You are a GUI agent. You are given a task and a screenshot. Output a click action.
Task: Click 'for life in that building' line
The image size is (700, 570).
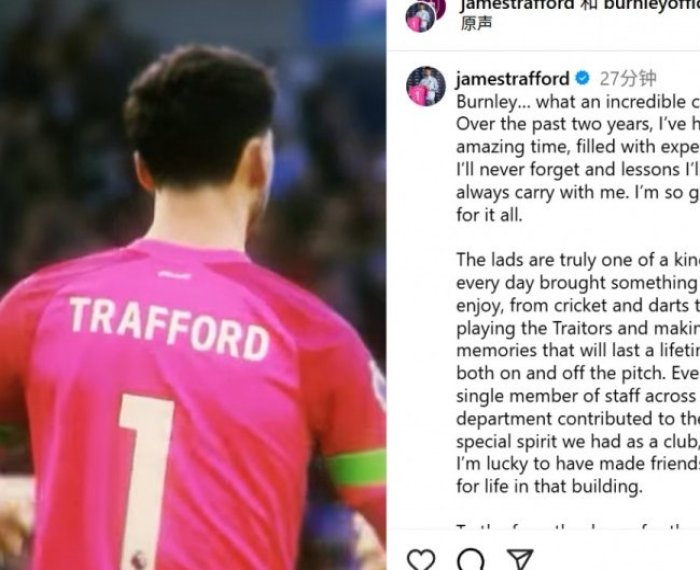[x=549, y=486]
